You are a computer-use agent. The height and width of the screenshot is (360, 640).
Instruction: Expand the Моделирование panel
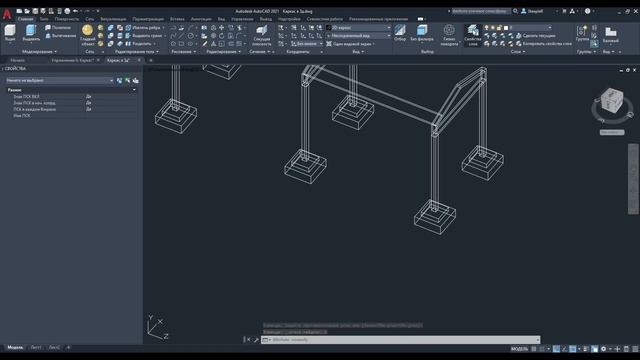click(x=40, y=52)
